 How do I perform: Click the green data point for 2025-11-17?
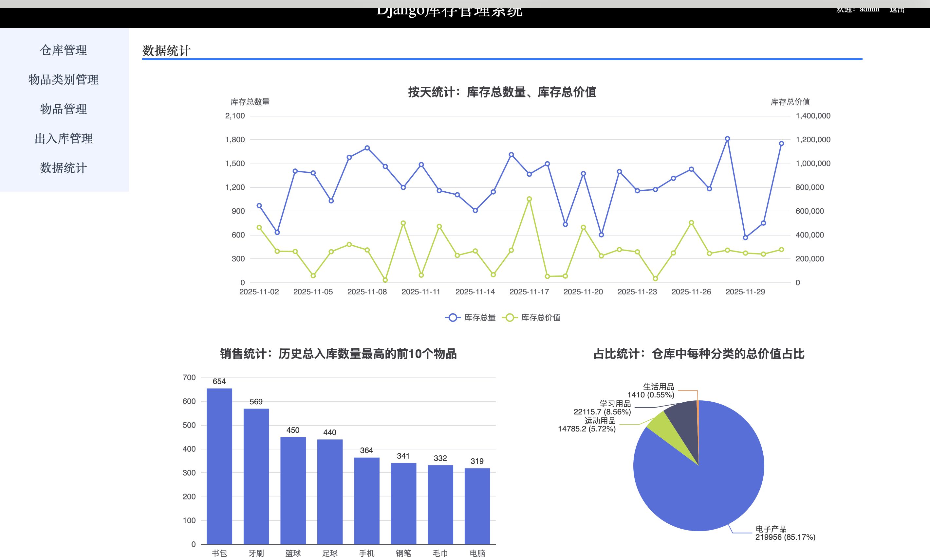(x=529, y=199)
